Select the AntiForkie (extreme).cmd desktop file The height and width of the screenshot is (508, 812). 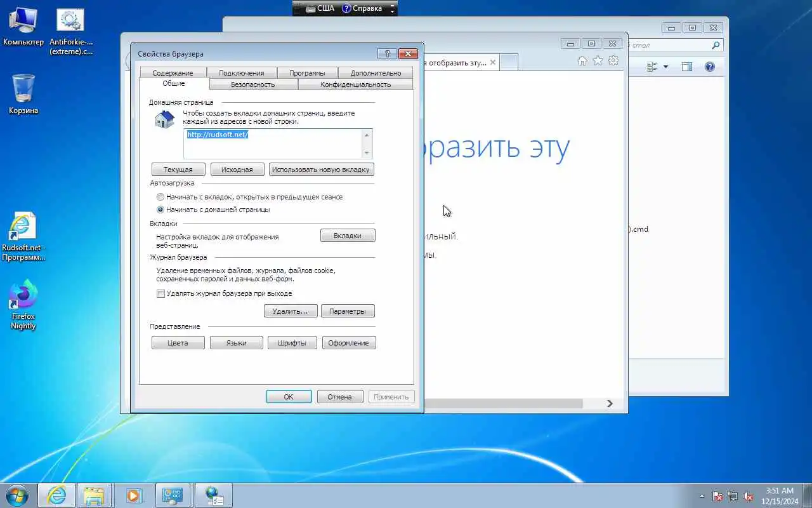[70, 32]
